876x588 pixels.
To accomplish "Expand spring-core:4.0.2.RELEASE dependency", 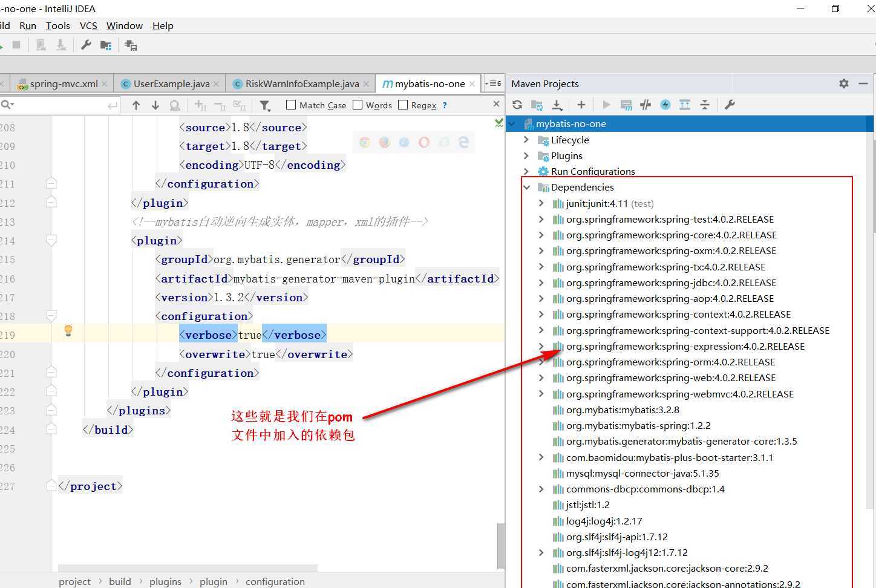I will (x=541, y=235).
